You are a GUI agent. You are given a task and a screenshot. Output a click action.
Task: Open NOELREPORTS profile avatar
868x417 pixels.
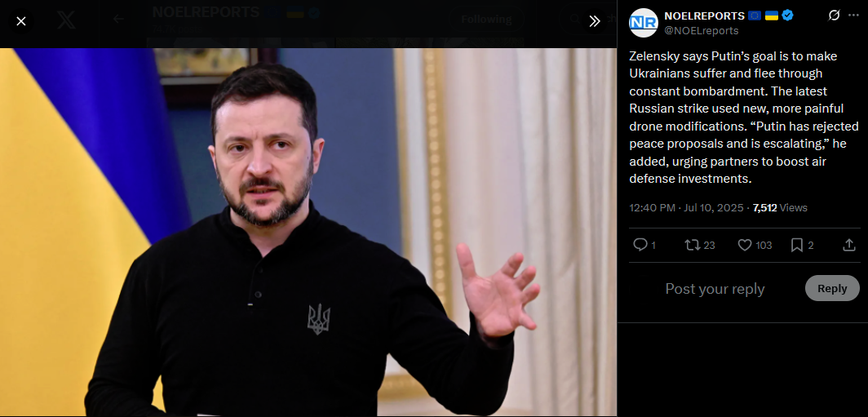643,24
